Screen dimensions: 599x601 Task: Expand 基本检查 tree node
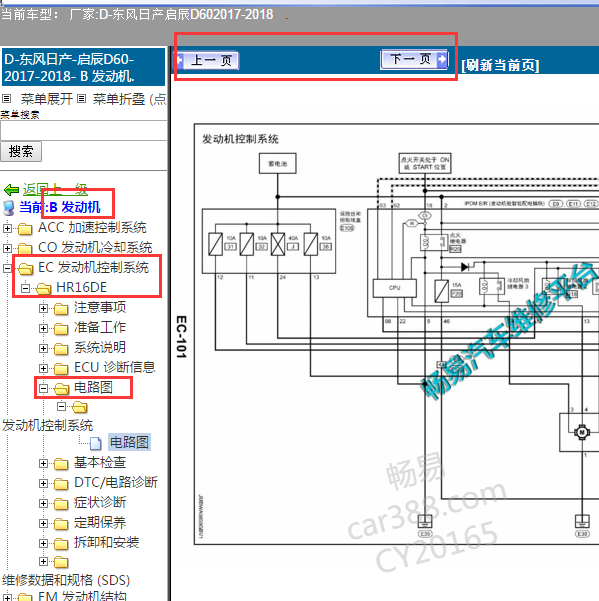pos(43,463)
